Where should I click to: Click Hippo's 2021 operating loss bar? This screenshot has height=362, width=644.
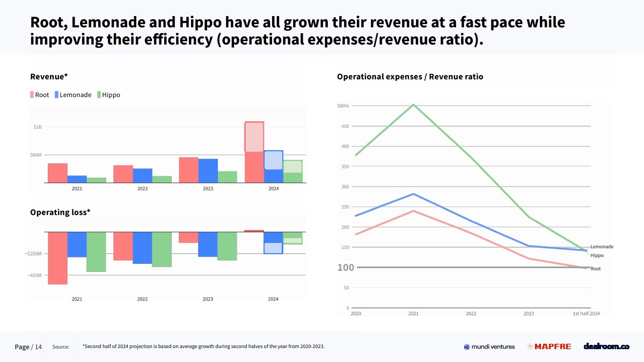(96, 252)
